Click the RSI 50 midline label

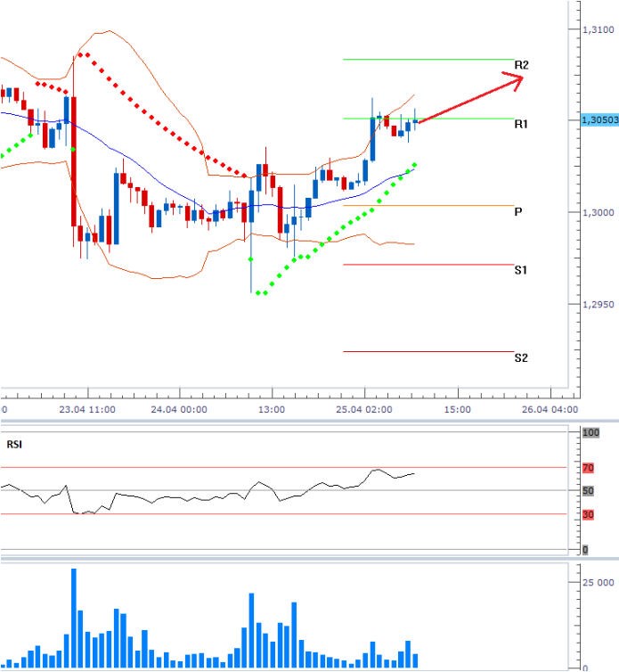click(x=588, y=491)
